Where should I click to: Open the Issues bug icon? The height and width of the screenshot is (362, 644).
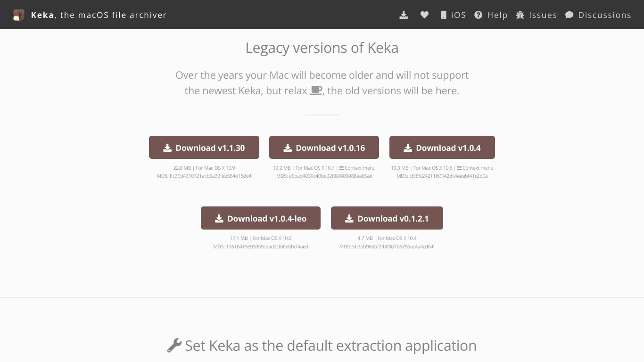point(520,15)
